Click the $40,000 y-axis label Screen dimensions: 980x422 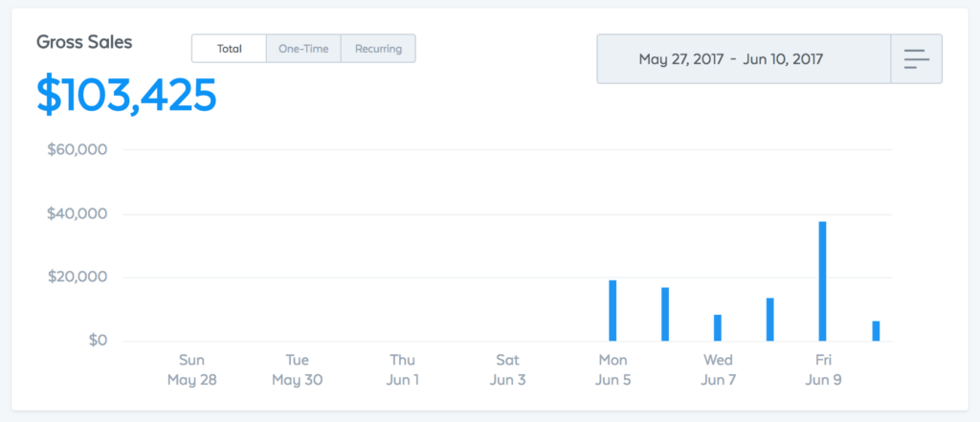(x=78, y=213)
